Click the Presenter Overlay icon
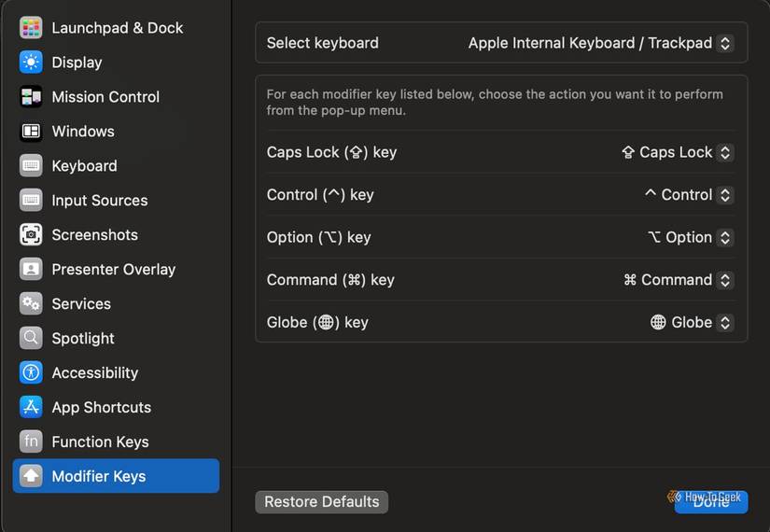The height and width of the screenshot is (532, 770). 31,269
